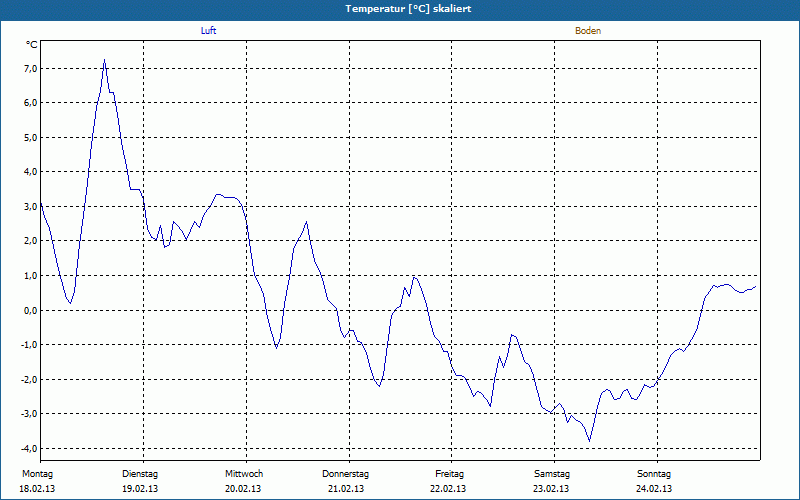This screenshot has width=800, height=500.
Task: Click the date '18.02.13'
Action: click(37, 489)
